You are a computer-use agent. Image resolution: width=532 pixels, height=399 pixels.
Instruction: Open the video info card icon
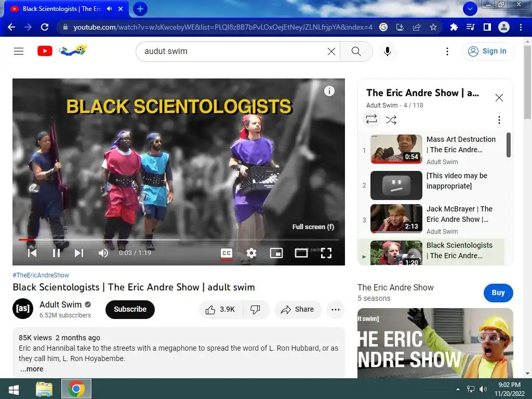tap(329, 91)
